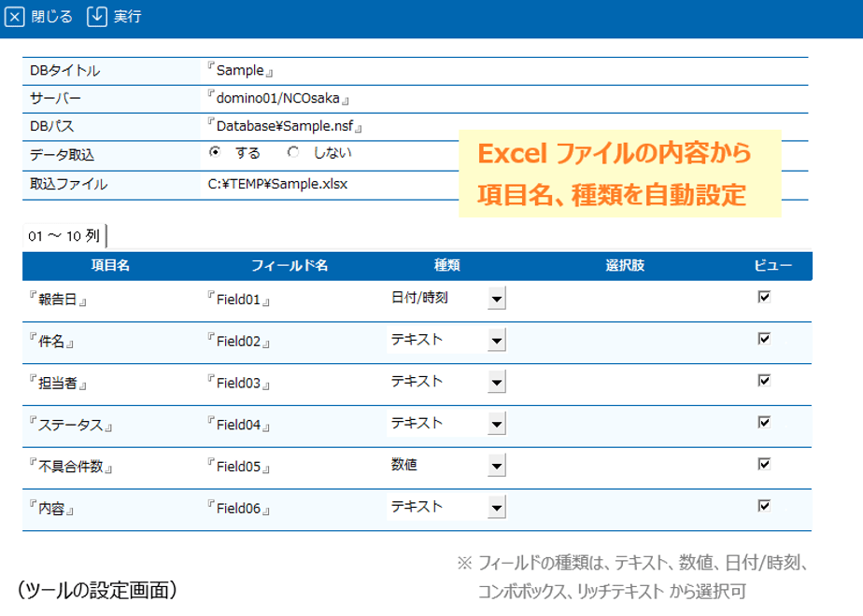863x616 pixels.
Task: Toggle view checkbox for 報告日 row
Action: pyautogui.click(x=764, y=297)
